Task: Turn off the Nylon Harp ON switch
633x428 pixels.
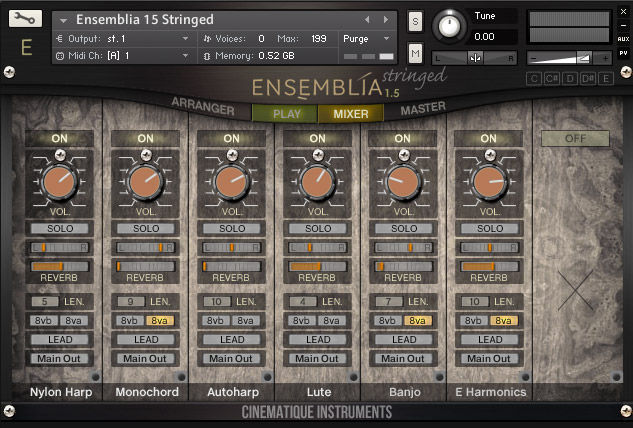Action: click(59, 138)
